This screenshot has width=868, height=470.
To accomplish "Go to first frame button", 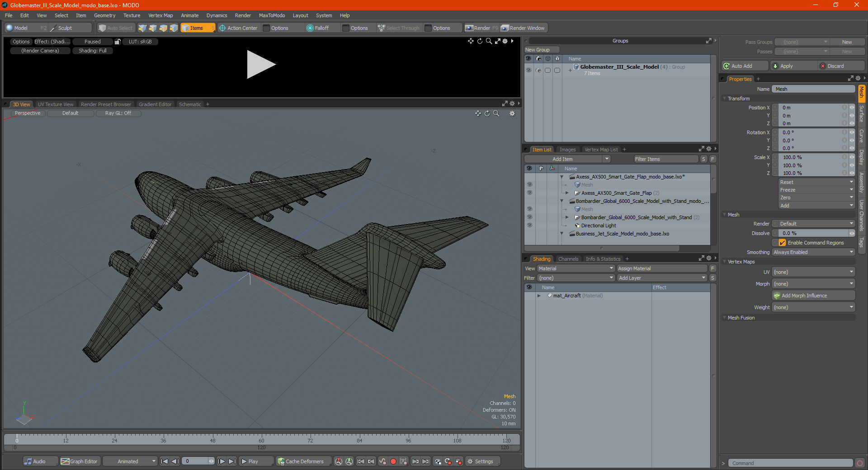I will pyautogui.click(x=165, y=461).
